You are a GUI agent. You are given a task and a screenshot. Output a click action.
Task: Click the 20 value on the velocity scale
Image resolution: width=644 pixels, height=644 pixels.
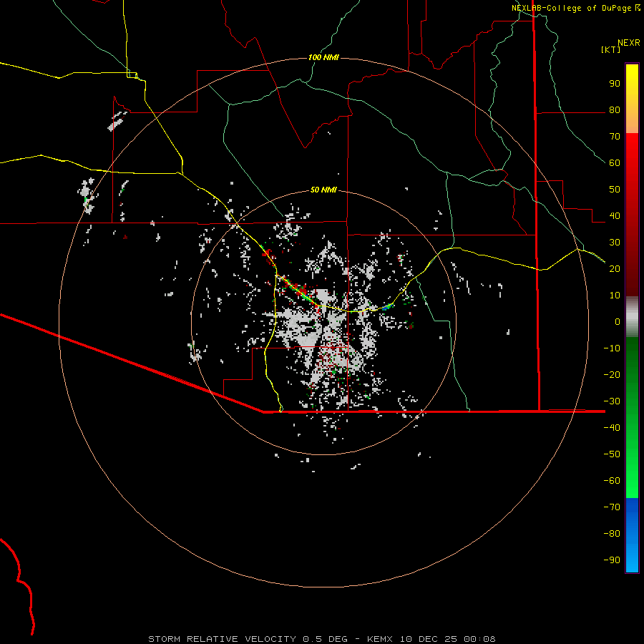[x=615, y=269]
